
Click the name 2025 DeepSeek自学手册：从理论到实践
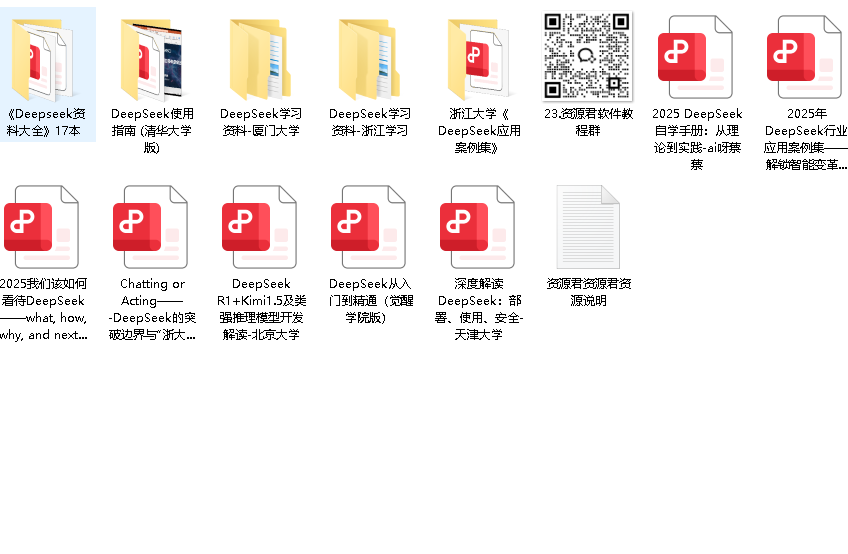(x=697, y=139)
